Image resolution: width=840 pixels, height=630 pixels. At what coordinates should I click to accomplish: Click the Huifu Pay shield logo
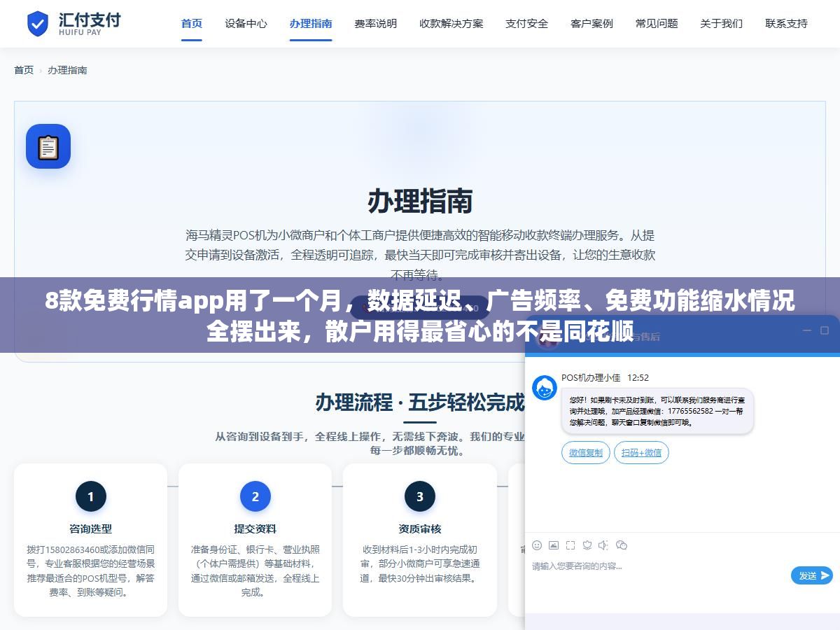click(37, 24)
